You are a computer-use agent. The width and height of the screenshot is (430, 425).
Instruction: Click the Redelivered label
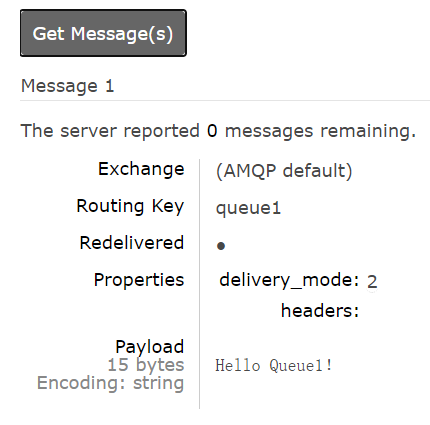tap(132, 243)
